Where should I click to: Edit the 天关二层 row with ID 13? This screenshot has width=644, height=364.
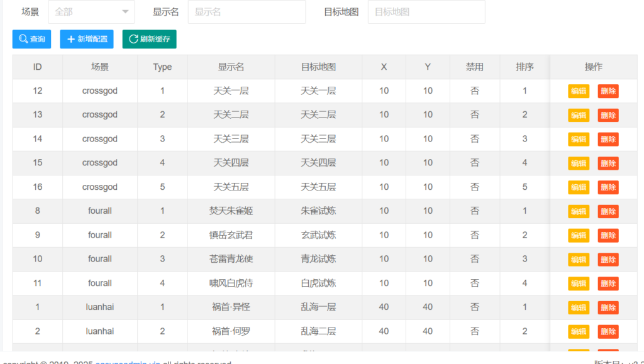[x=579, y=115]
